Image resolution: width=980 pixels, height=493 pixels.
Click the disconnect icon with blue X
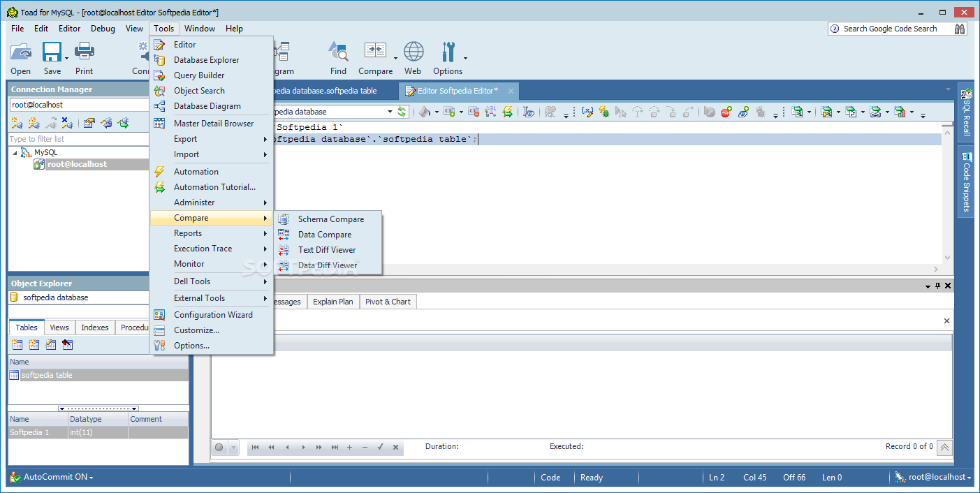tap(67, 123)
